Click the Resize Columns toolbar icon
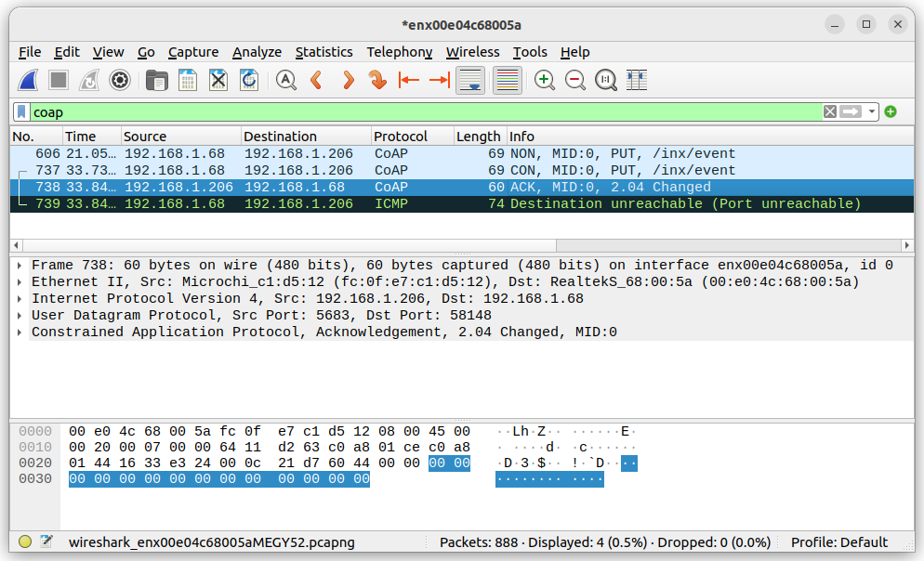The height and width of the screenshot is (561, 924). pos(637,81)
